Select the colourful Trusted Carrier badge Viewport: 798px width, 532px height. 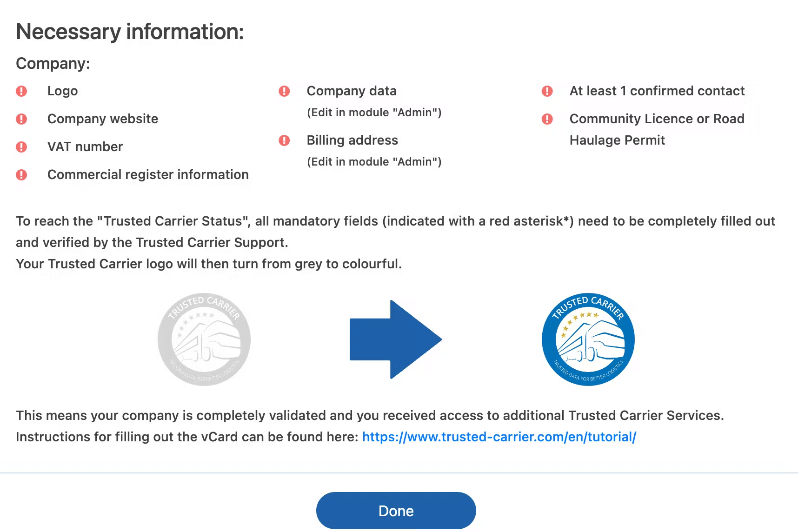tap(588, 339)
